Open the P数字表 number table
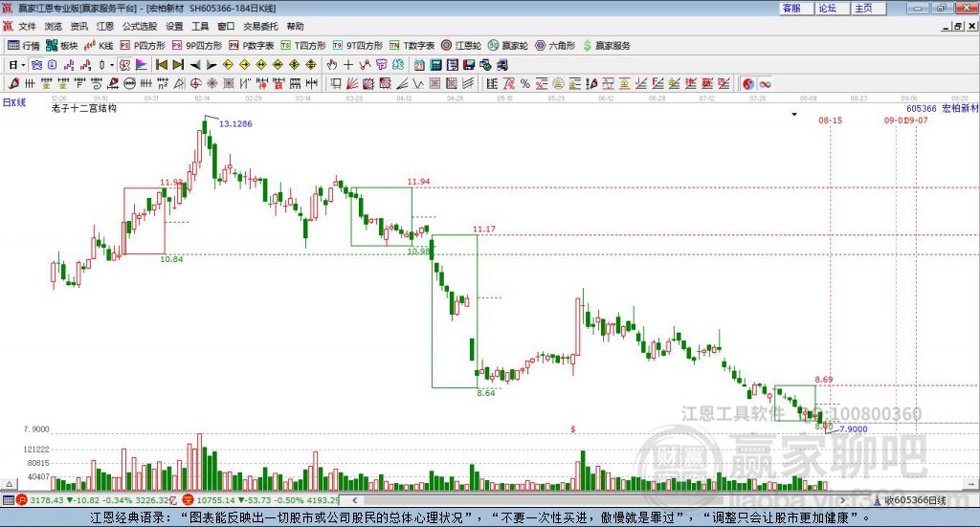The width and height of the screenshot is (980, 527). (252, 46)
